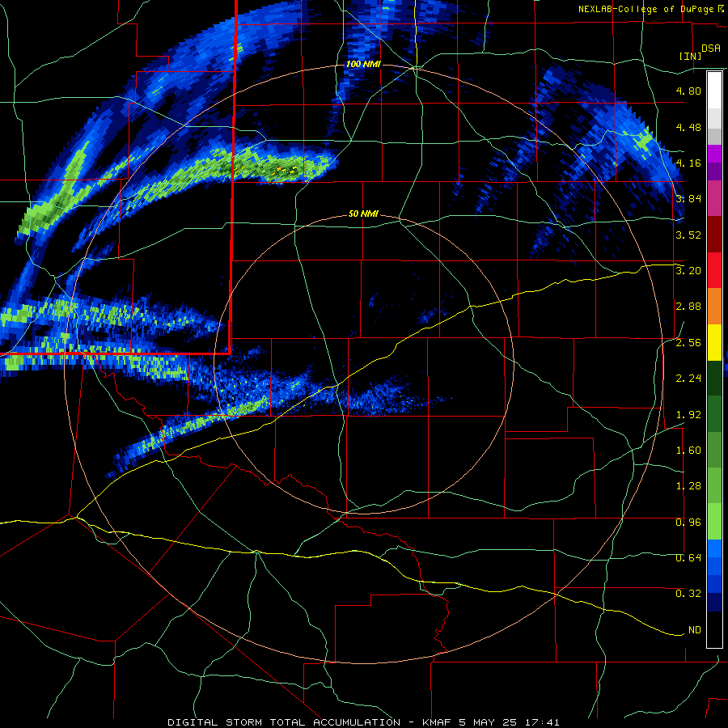
Task: Click the 4.16 legend value
Action: coord(688,163)
